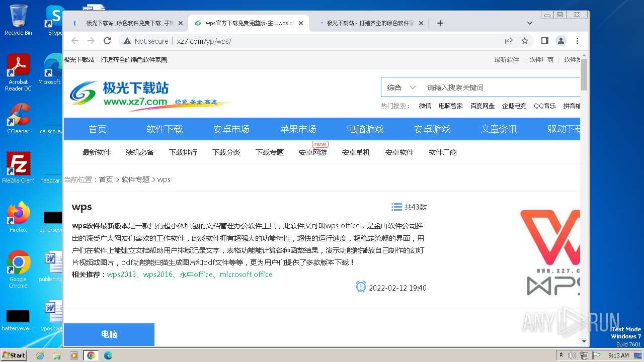The height and width of the screenshot is (362, 644).
Task: Open the Windows Start menu
Action: [14, 355]
